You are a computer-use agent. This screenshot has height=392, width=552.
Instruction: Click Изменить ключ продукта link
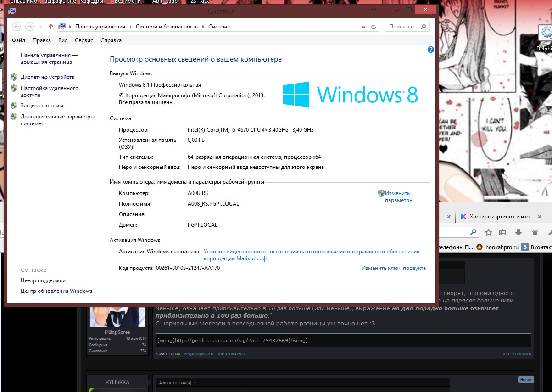(x=393, y=268)
